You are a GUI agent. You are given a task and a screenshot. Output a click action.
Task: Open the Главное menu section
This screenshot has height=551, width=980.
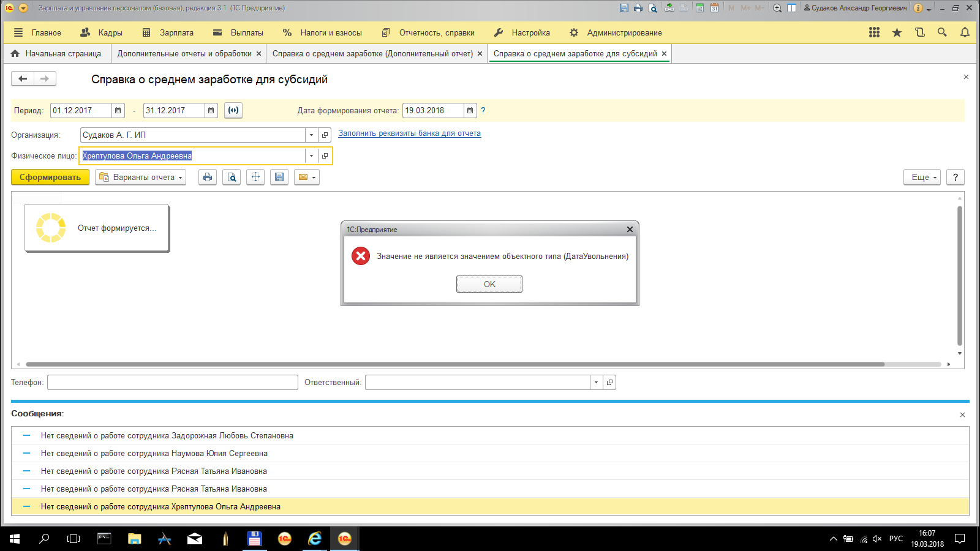pyautogui.click(x=37, y=32)
